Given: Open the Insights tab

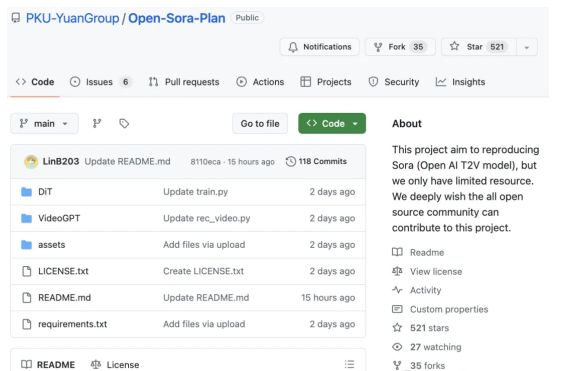Looking at the screenshot, I should (x=460, y=82).
